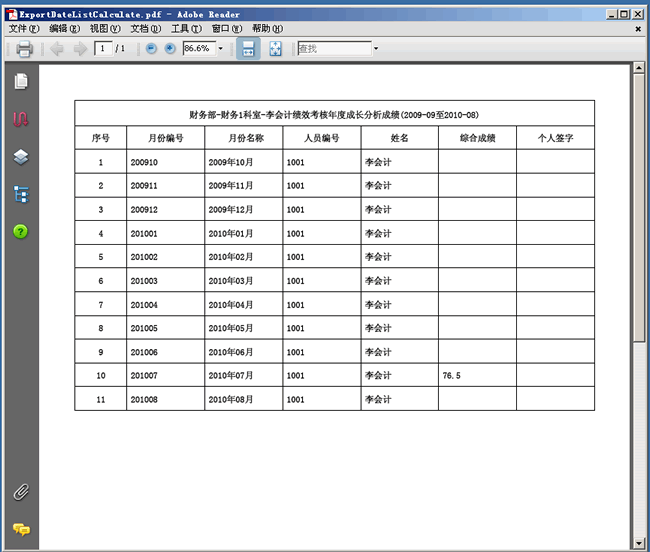Open the 帮助(H) menu

267,29
